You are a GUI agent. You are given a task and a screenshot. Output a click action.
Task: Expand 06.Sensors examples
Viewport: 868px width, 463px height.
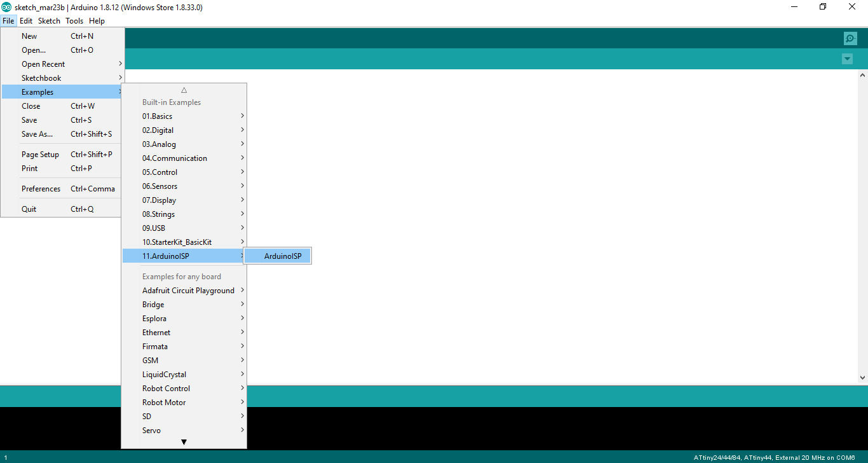pyautogui.click(x=184, y=186)
